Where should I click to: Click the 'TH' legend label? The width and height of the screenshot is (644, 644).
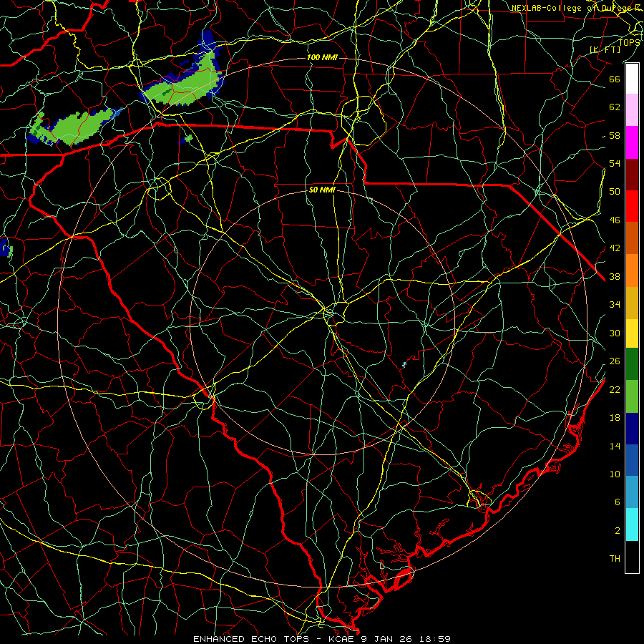coord(615,559)
